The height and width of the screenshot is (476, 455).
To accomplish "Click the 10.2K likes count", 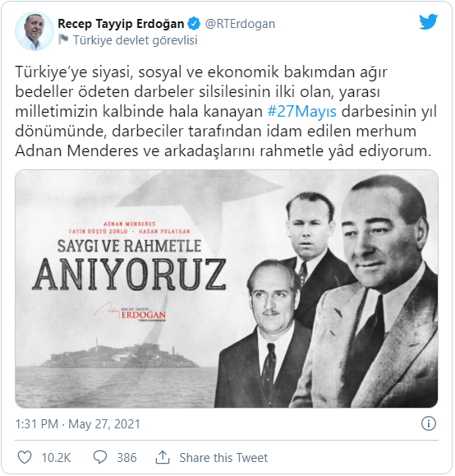I will pyautogui.click(x=56, y=457).
